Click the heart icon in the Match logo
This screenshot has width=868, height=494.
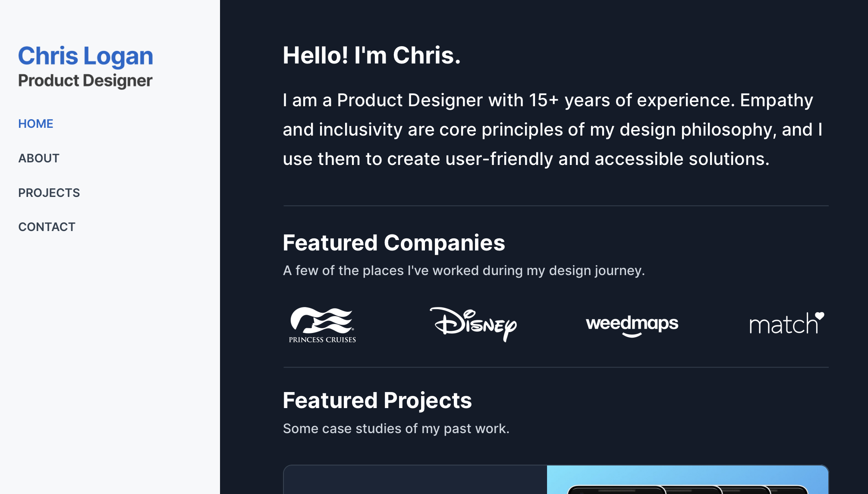[x=819, y=316]
